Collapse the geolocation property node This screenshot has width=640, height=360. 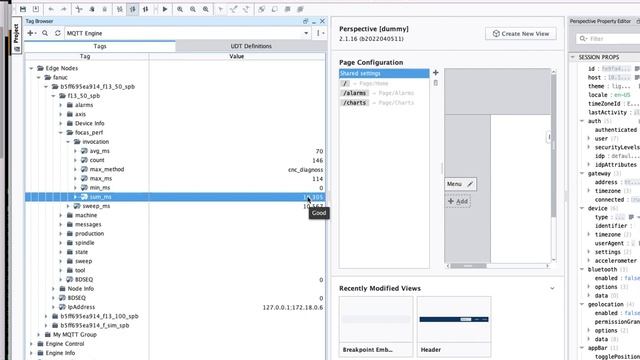pyautogui.click(x=582, y=304)
